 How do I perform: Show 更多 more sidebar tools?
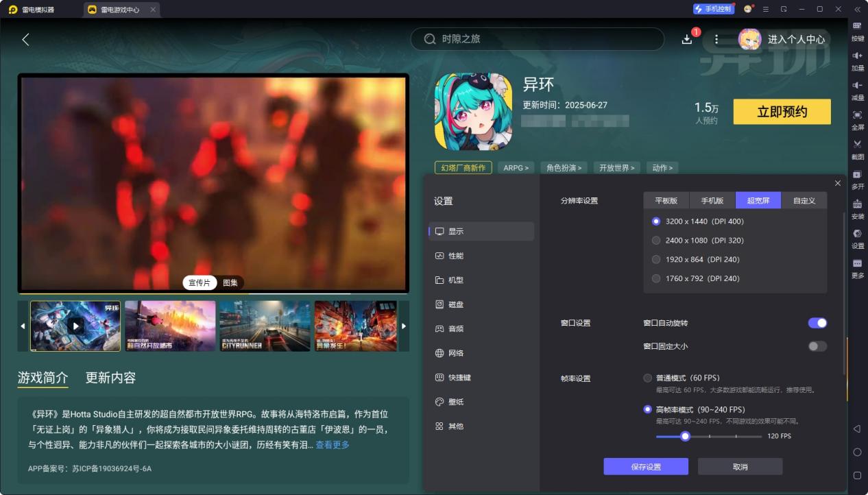click(858, 268)
